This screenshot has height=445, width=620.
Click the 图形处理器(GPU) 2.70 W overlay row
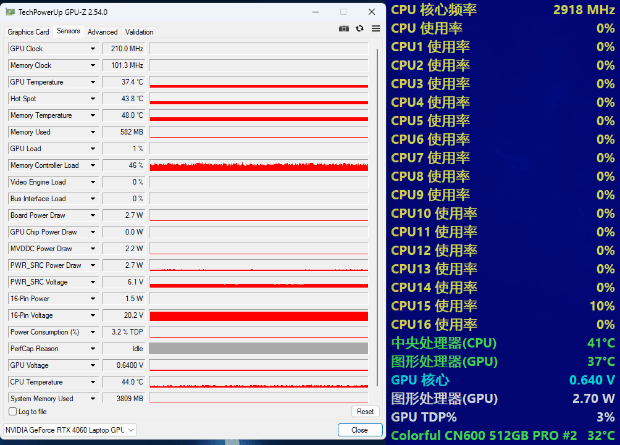(503, 399)
